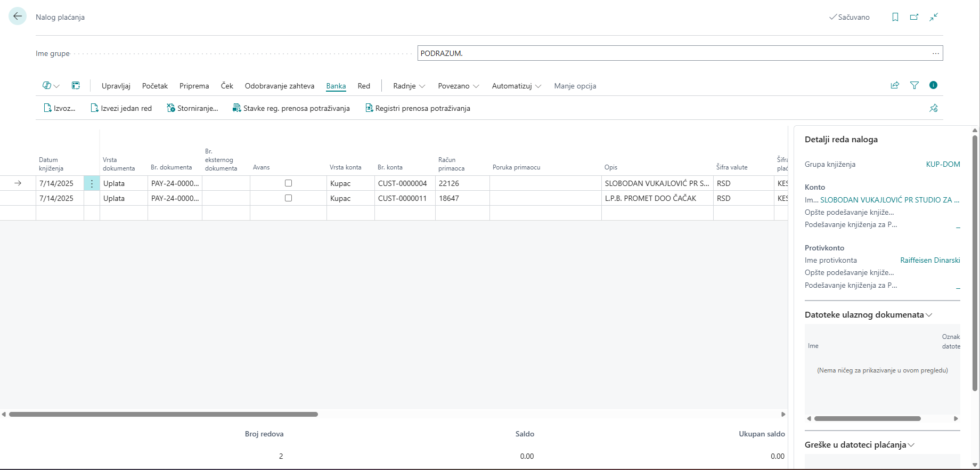
Task: Click the Ime grupe input field
Action: (673, 53)
